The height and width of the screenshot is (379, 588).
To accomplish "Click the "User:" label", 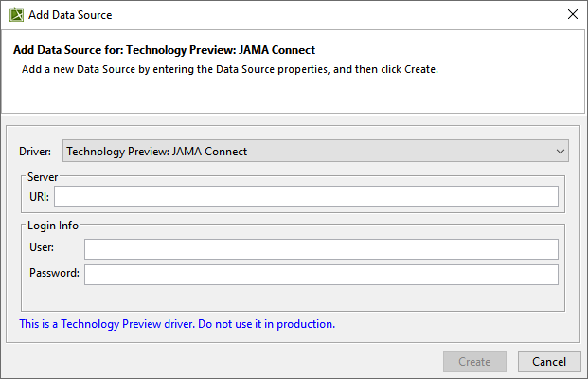I will pos(42,248).
